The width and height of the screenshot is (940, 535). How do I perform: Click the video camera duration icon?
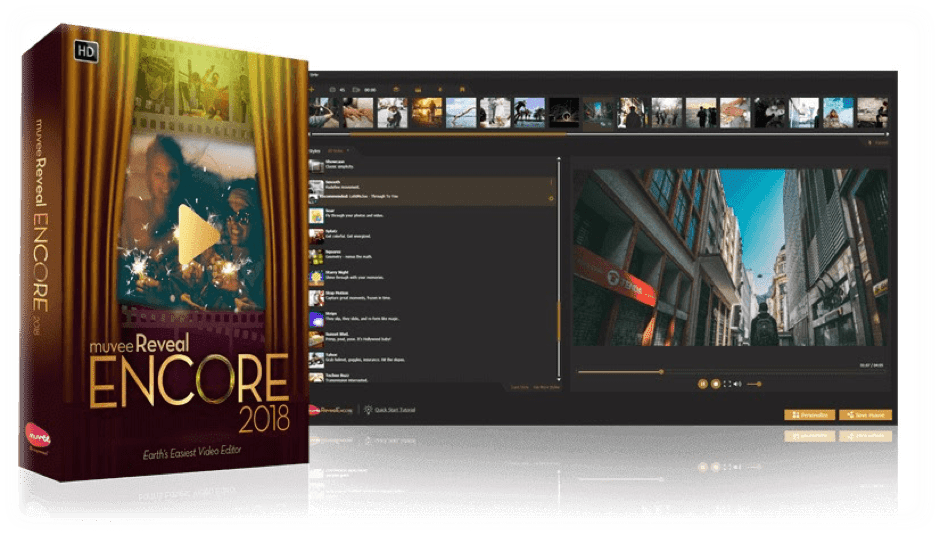click(x=356, y=90)
